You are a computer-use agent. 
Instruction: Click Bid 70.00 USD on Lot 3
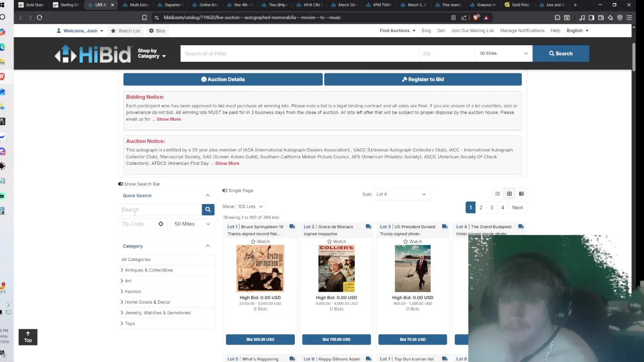coord(413,339)
